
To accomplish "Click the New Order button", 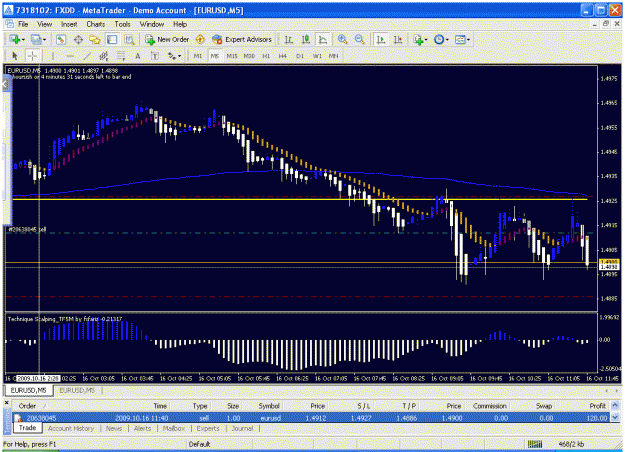I will point(167,39).
